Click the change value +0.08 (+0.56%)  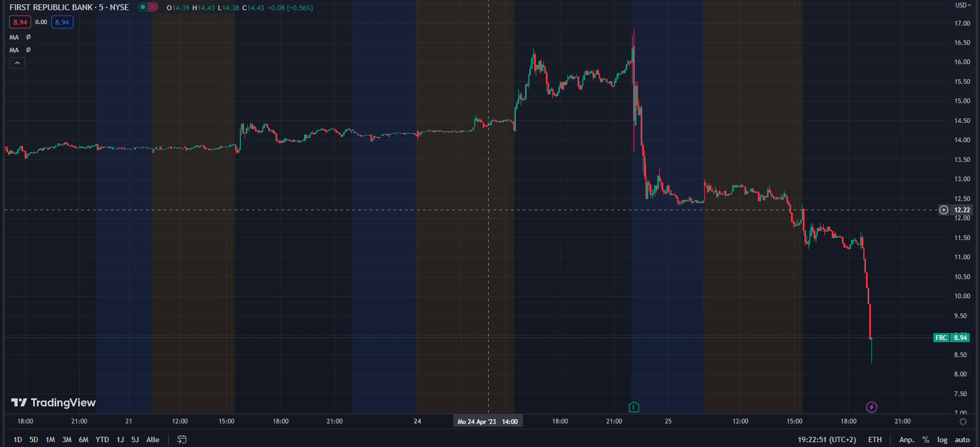[290, 8]
